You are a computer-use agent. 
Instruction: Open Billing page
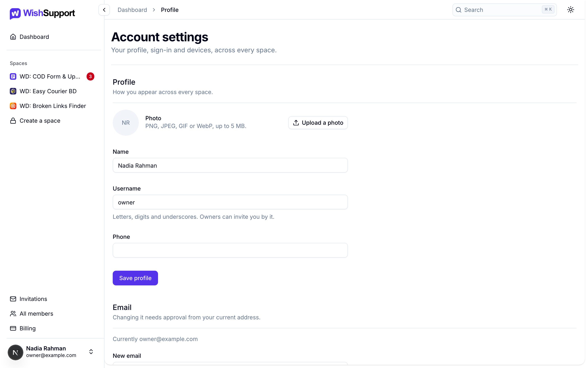54,328
